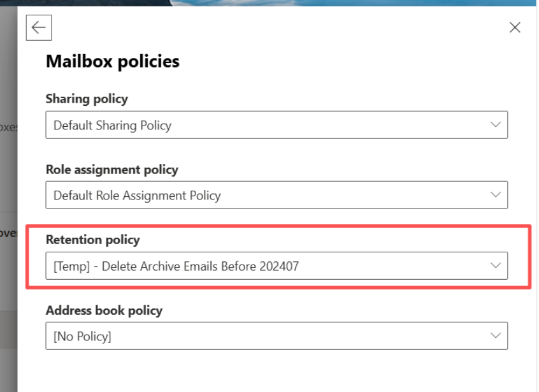Click the Address book policy chevron arrow
The height and width of the screenshot is (392, 539).
click(x=496, y=336)
